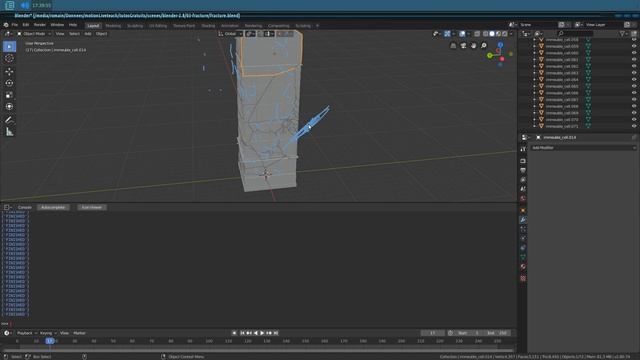The width and height of the screenshot is (640, 360).
Task: Hide immeuble_cell.070 with its eye icon
Action: tap(634, 120)
